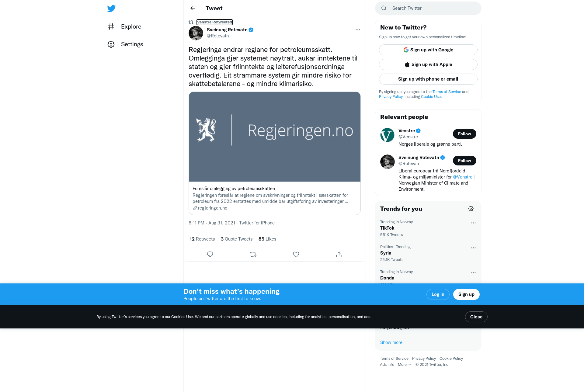The height and width of the screenshot is (392, 584).
Task: Retweet using the retweet arrows icon
Action: pos(253,254)
